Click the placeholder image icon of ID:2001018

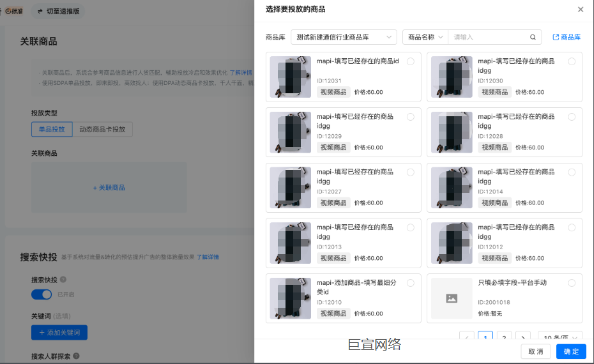pyautogui.click(x=452, y=298)
